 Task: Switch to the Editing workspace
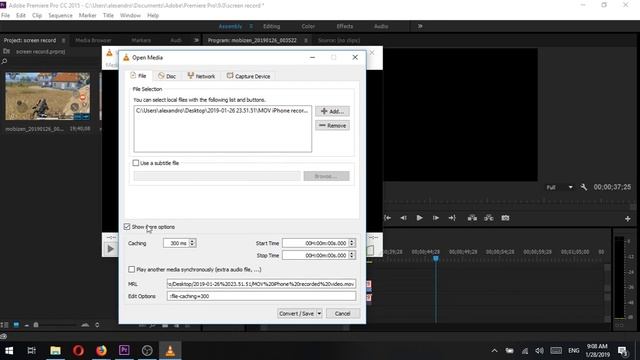click(271, 26)
